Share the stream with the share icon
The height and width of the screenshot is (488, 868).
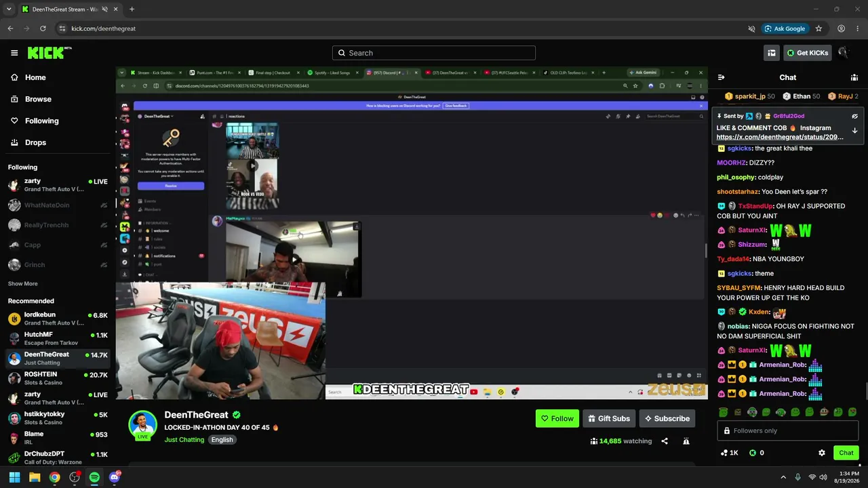[665, 441]
